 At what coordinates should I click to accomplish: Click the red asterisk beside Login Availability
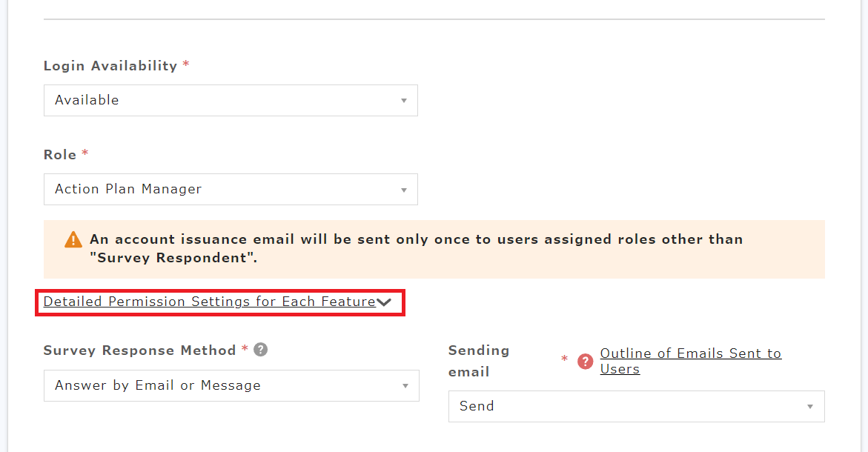(186, 65)
